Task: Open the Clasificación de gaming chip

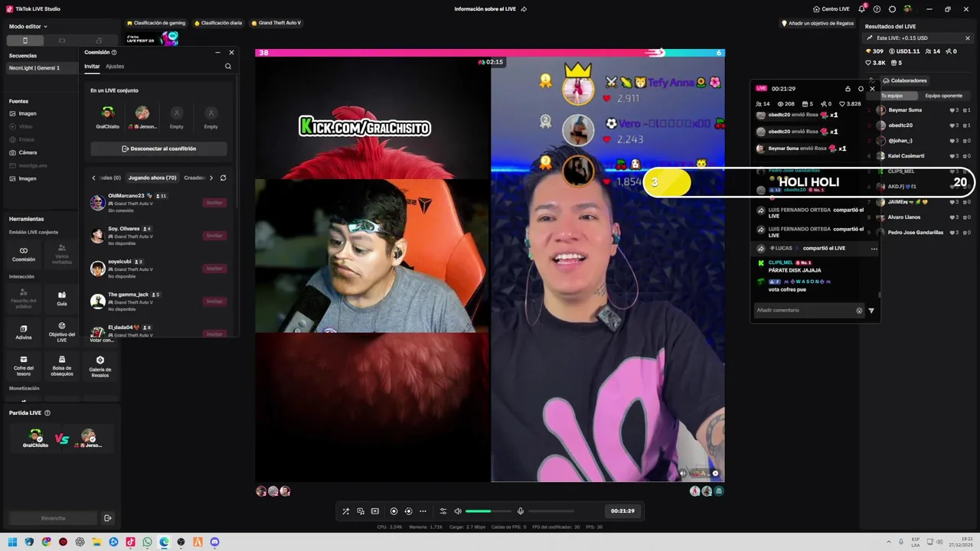Action: pyautogui.click(x=156, y=23)
